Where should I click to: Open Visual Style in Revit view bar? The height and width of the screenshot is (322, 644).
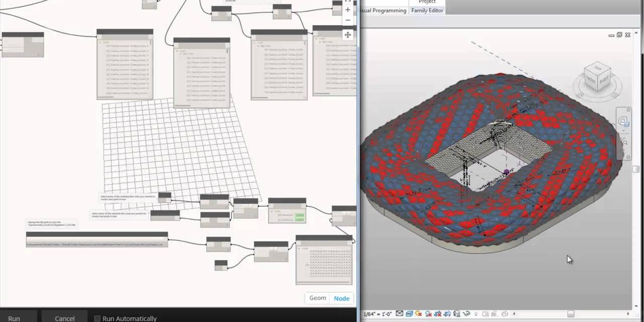pyautogui.click(x=409, y=313)
